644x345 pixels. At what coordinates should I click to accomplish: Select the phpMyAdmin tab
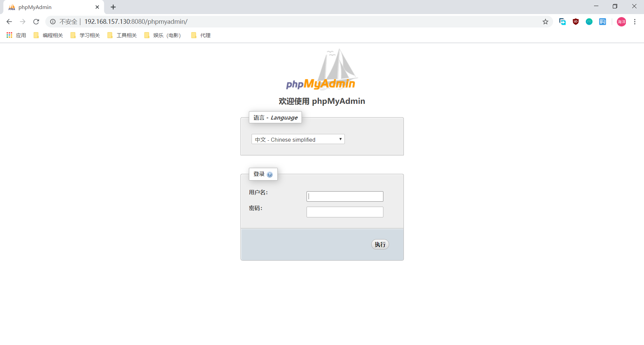coord(54,7)
